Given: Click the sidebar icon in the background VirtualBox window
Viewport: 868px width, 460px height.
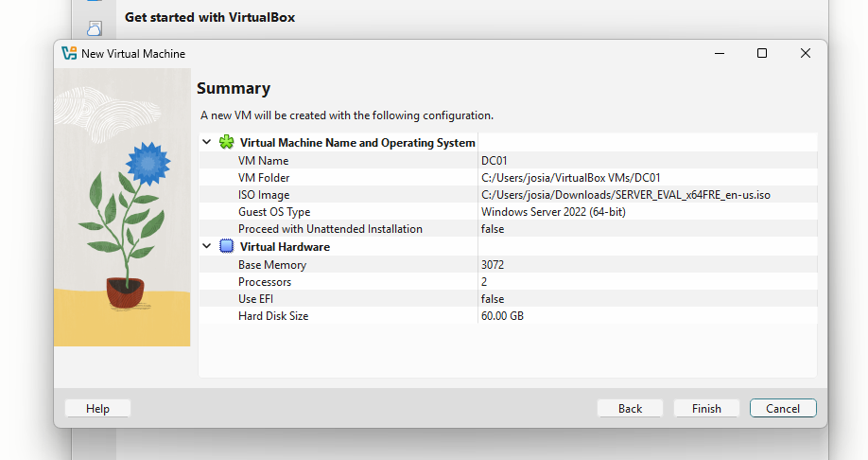Looking at the screenshot, I should click(x=95, y=27).
